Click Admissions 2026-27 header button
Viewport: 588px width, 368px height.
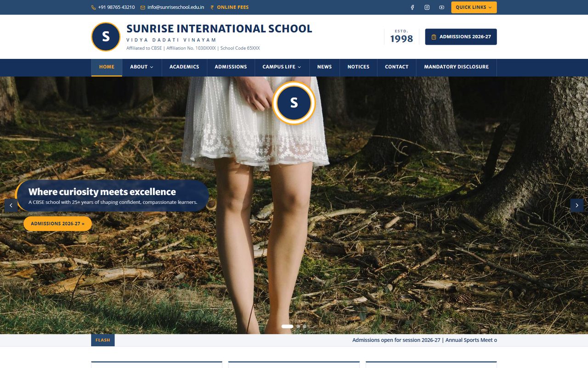point(461,37)
